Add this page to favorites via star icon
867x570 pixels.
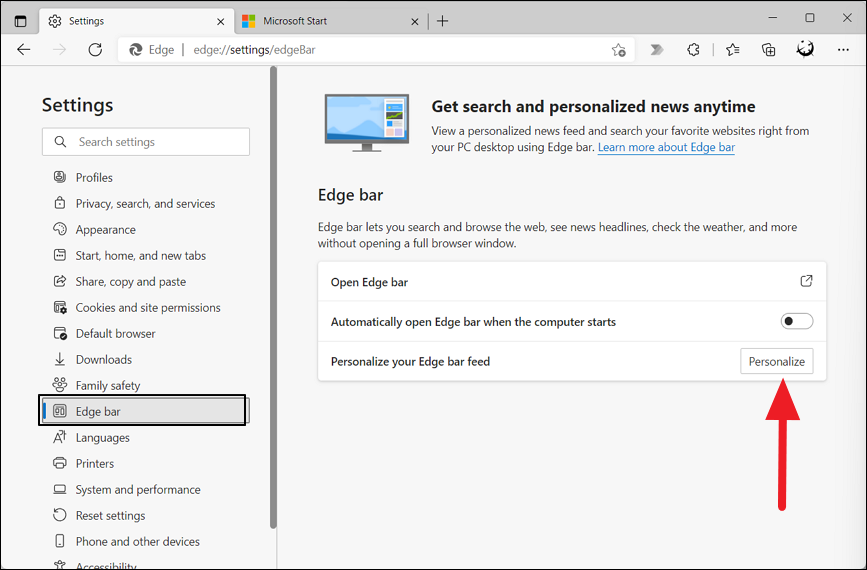(x=618, y=49)
